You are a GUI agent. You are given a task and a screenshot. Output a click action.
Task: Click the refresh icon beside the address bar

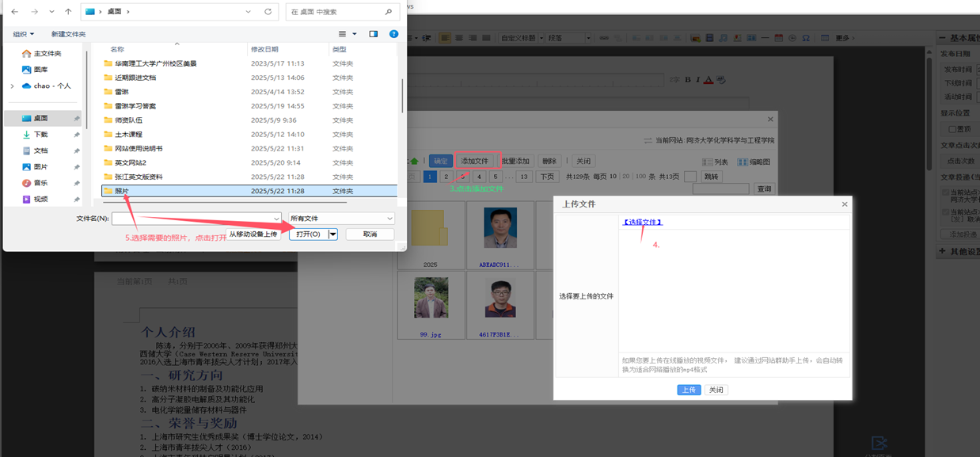coord(268,12)
